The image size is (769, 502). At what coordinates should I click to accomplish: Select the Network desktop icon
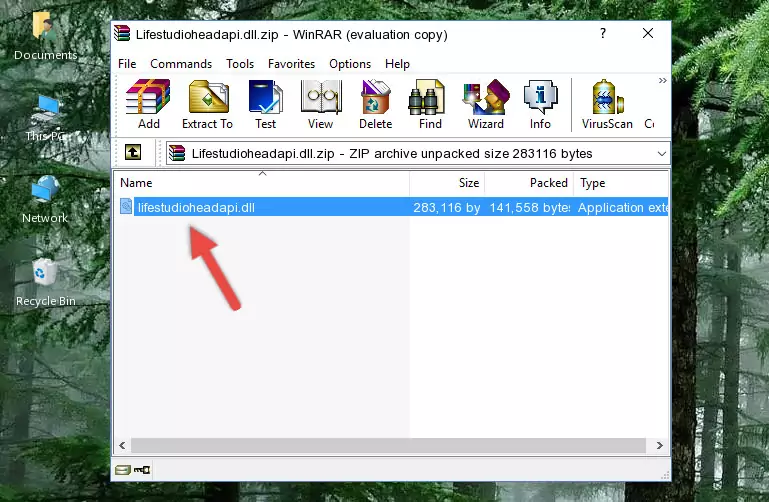[45, 200]
